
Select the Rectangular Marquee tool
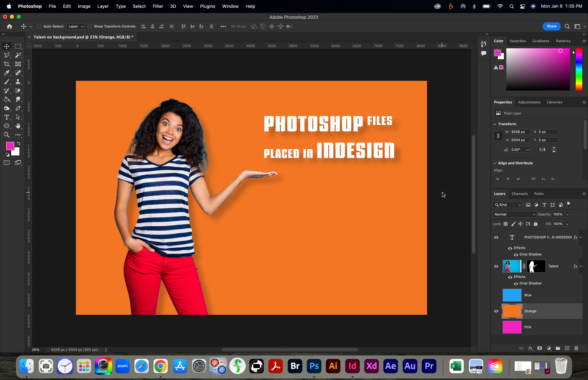click(18, 46)
